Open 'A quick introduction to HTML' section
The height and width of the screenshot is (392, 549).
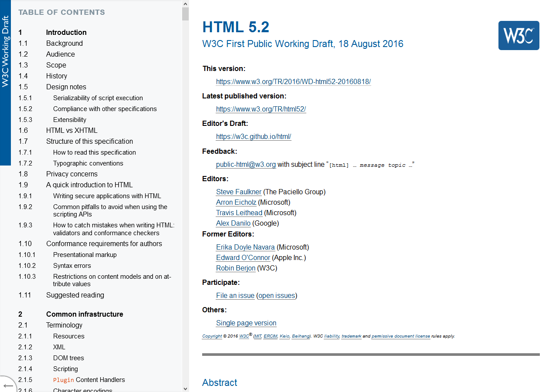coord(89,185)
